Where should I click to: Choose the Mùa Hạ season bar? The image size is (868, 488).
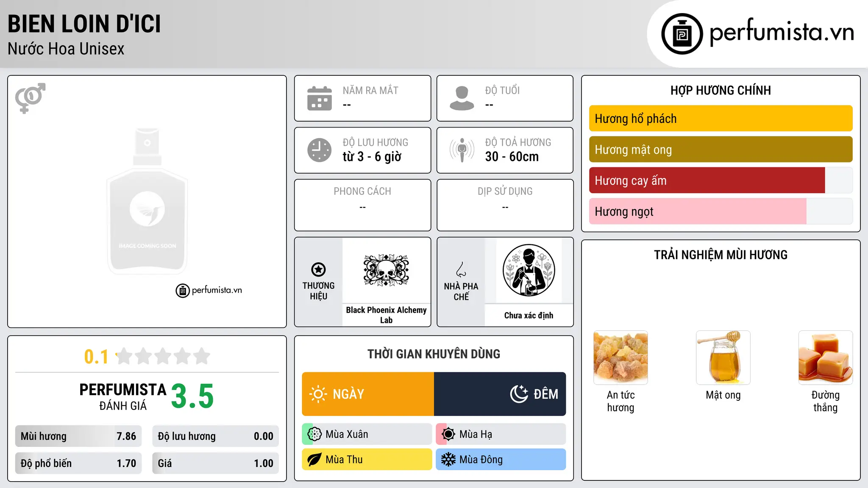501,434
